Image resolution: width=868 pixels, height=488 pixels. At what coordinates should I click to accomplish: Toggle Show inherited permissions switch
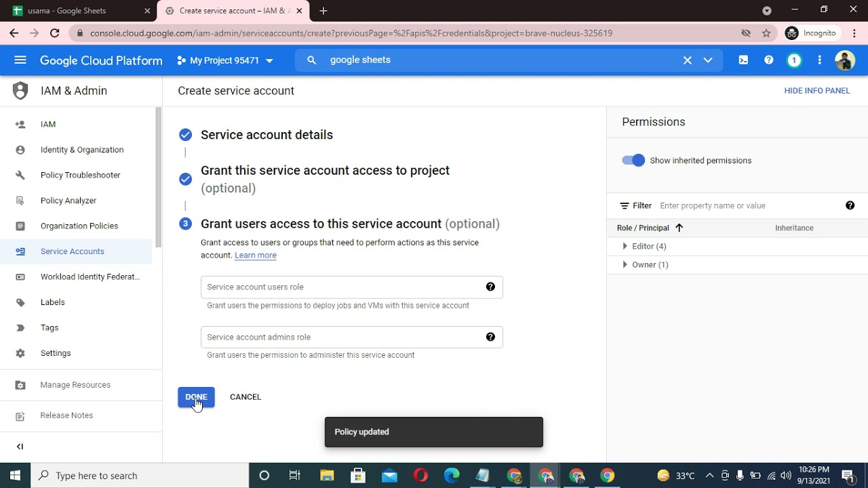(x=633, y=161)
